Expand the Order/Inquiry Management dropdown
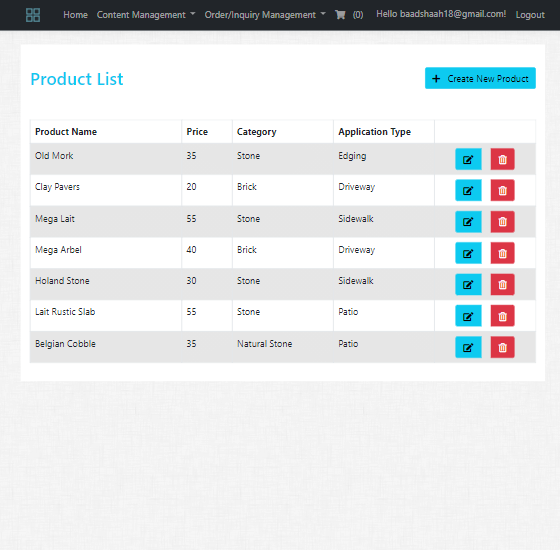The width and height of the screenshot is (560, 550). point(265,15)
